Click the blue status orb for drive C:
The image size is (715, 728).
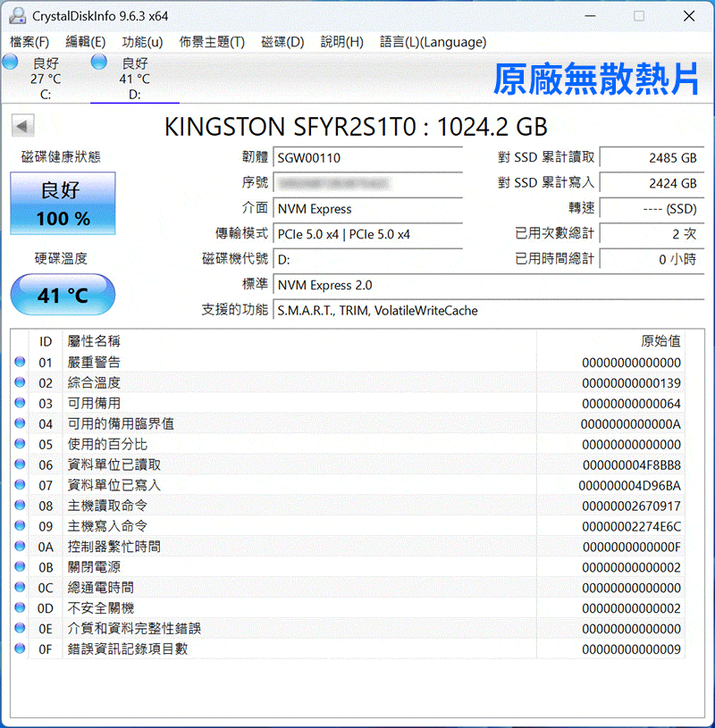(x=10, y=62)
